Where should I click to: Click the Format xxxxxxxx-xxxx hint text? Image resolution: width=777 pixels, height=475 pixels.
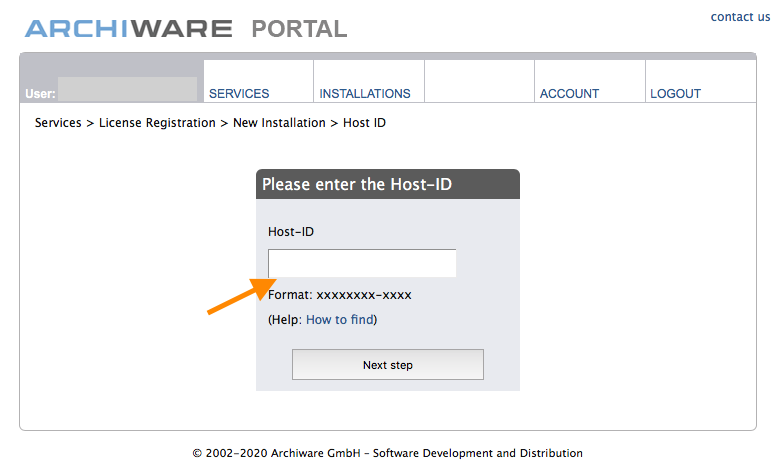point(340,295)
